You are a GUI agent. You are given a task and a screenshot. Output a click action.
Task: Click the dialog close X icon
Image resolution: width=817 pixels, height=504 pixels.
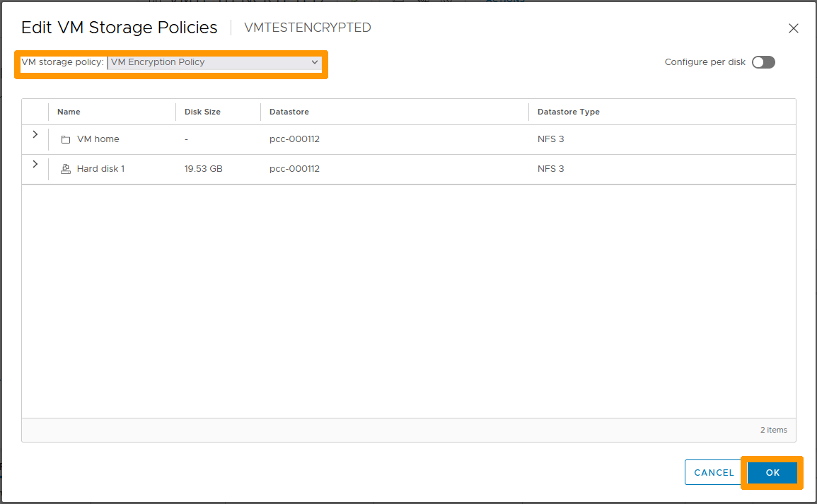(x=793, y=28)
